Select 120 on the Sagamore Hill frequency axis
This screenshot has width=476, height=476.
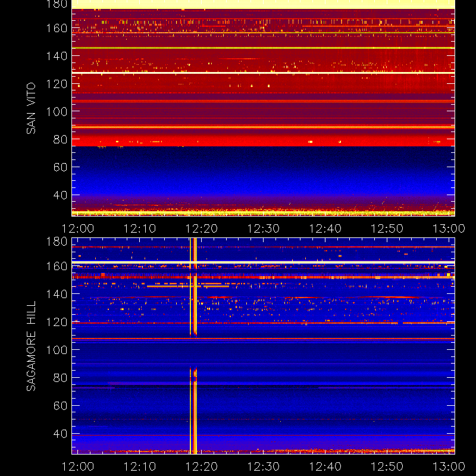(57, 322)
